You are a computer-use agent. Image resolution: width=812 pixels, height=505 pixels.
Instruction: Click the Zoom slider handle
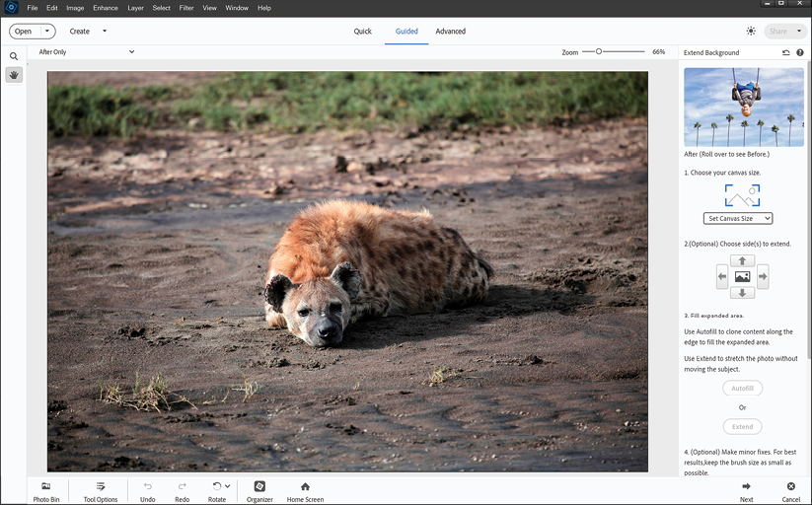pos(599,51)
